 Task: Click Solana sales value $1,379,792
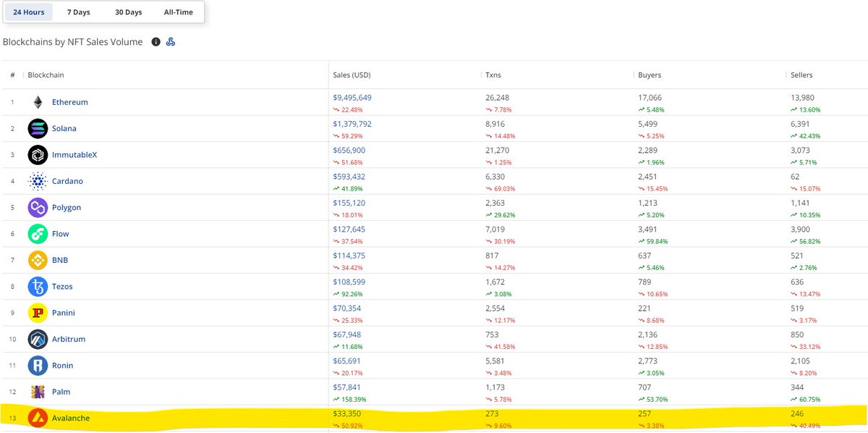point(352,124)
